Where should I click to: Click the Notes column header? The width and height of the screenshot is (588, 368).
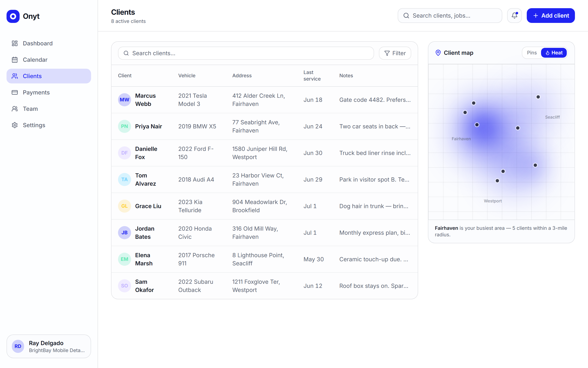click(x=346, y=75)
